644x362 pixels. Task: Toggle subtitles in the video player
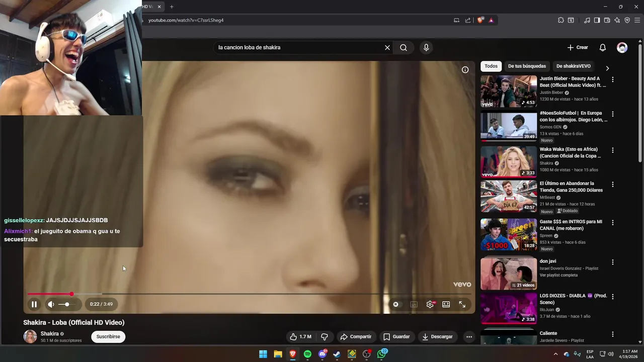click(414, 304)
